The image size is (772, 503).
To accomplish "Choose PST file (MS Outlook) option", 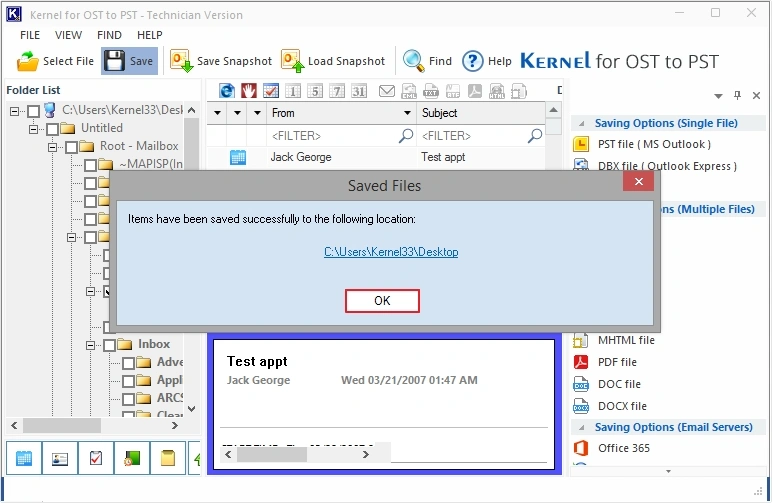I will tap(643, 144).
